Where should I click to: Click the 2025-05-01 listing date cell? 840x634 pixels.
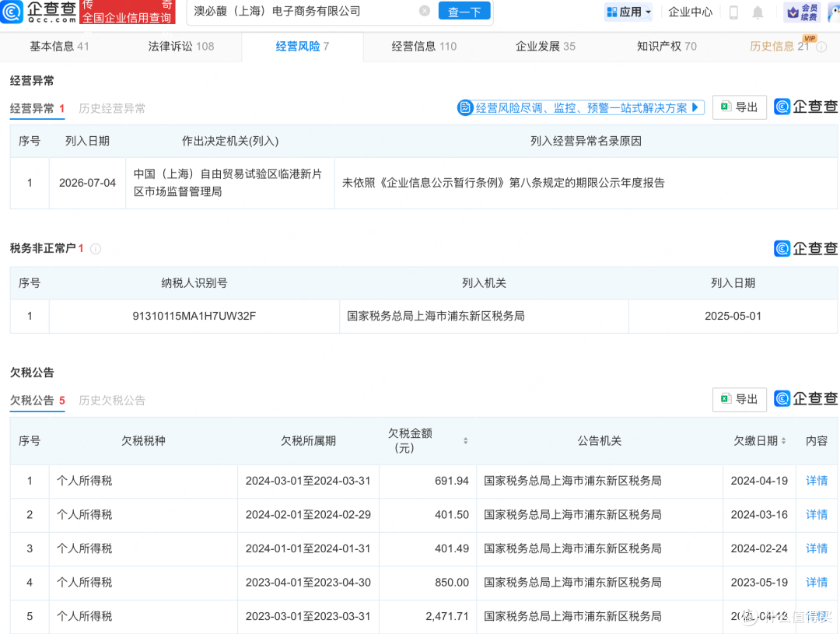(733, 316)
